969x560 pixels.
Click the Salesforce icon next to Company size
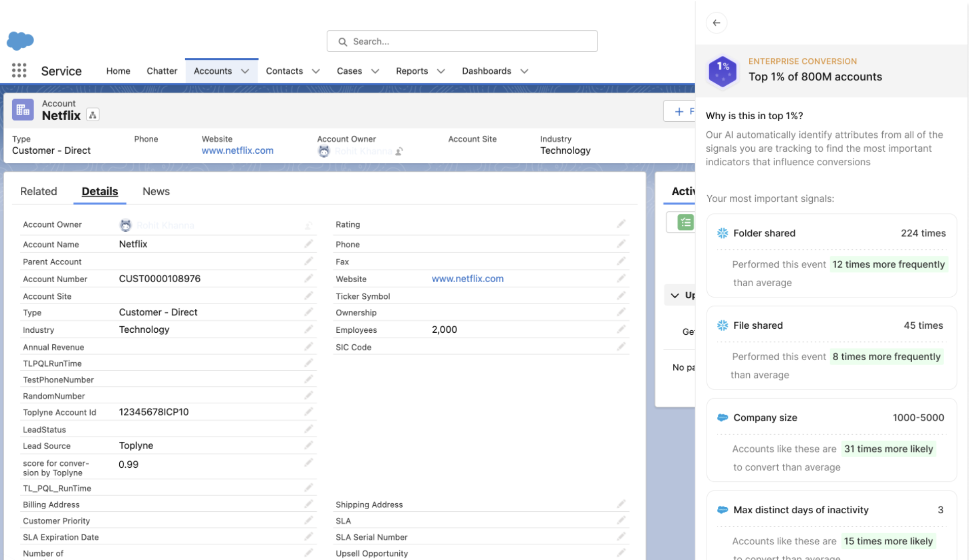coord(722,417)
